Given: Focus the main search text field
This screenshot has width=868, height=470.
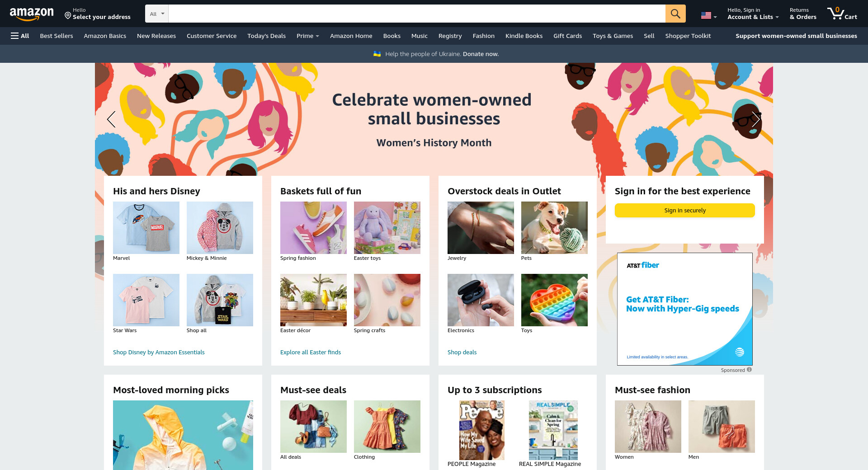Looking at the screenshot, I should (417, 14).
